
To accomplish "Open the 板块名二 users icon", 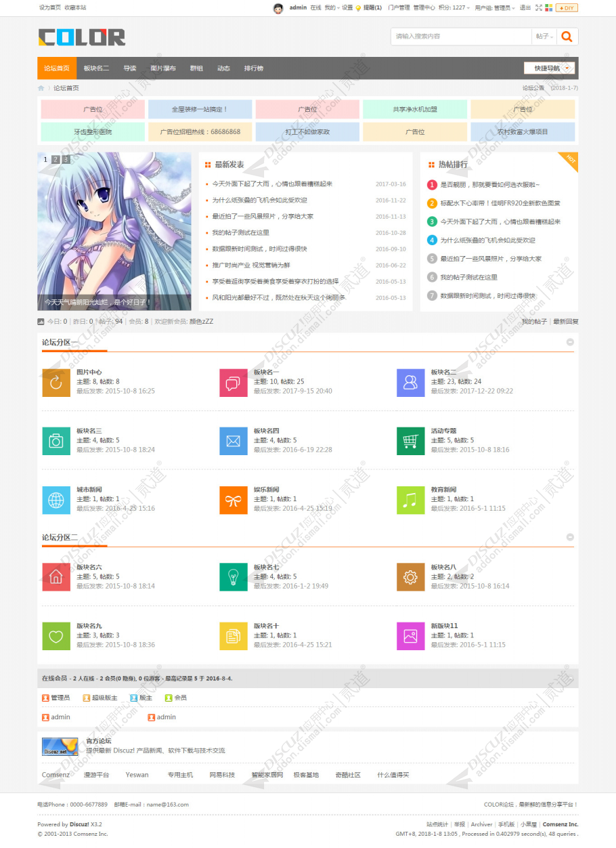I will 411,383.
